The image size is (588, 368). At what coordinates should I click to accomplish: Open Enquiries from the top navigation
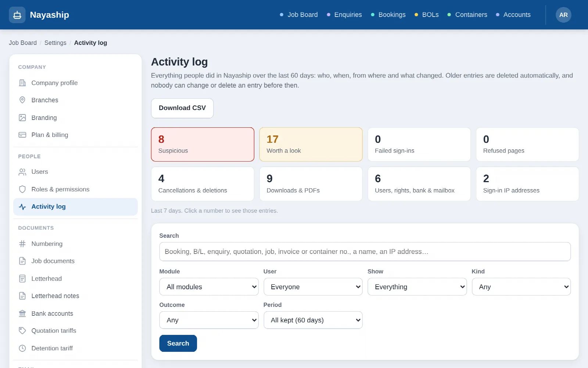[344, 15]
